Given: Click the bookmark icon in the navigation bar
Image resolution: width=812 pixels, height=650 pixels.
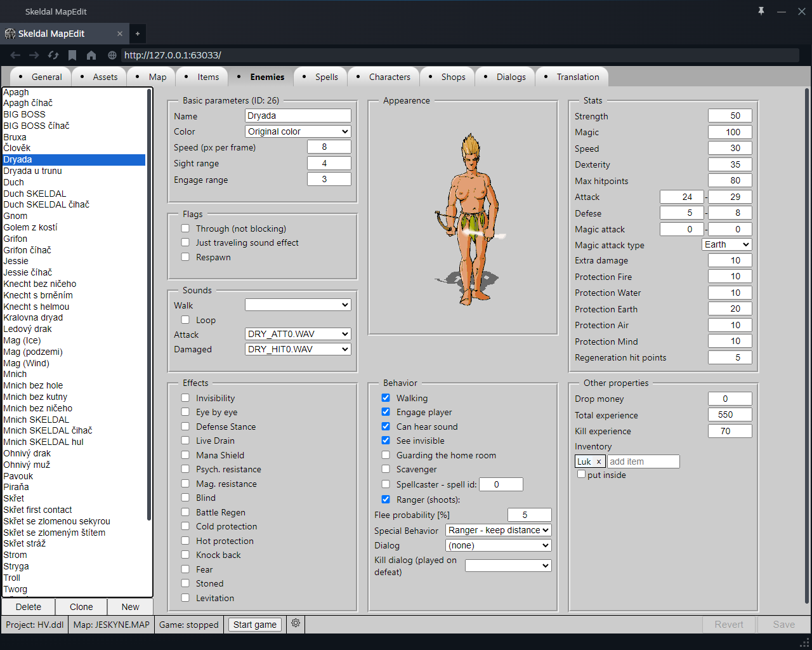Looking at the screenshot, I should pos(72,55).
